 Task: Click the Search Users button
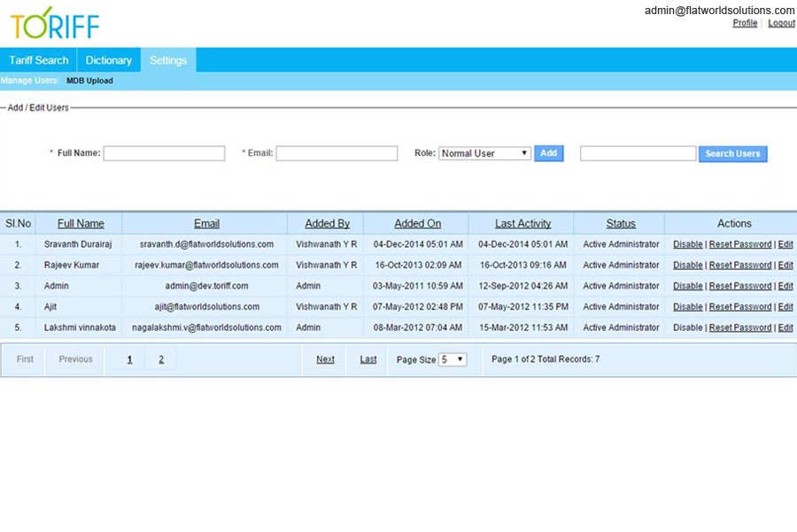pyautogui.click(x=732, y=153)
